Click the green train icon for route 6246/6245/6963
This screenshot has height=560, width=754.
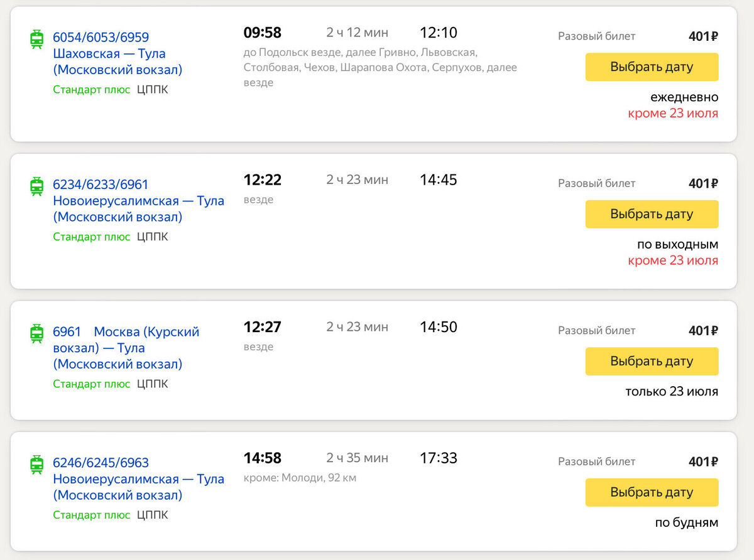pyautogui.click(x=37, y=465)
